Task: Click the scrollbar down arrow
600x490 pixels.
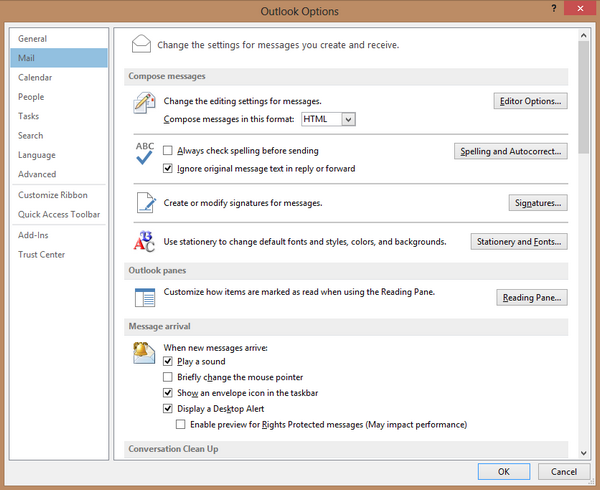Action: 584,453
